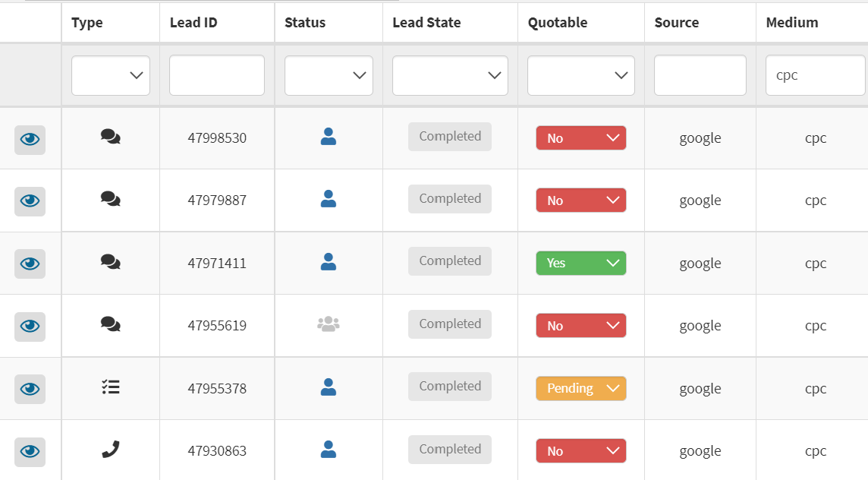Sort by Status column header
Screen dimensions: 868x480
305,23
